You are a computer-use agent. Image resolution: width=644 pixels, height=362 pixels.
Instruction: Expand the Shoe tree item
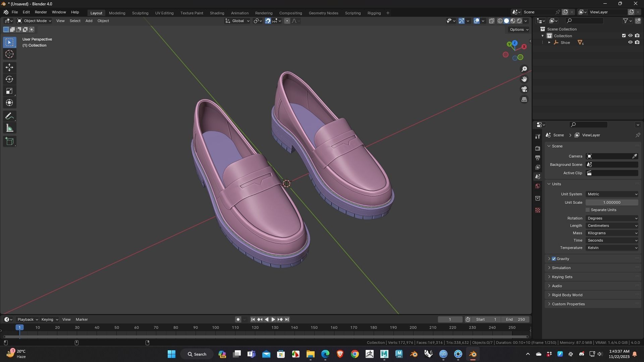pos(549,43)
